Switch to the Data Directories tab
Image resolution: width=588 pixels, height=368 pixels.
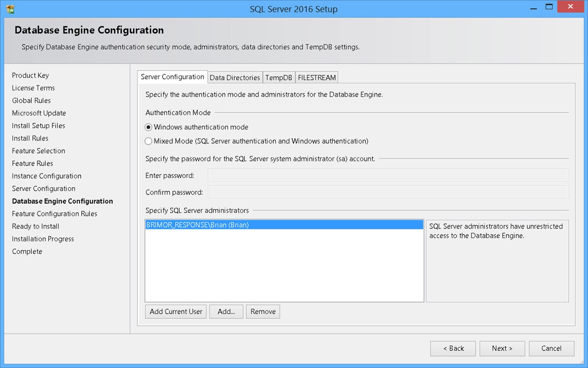tap(235, 77)
